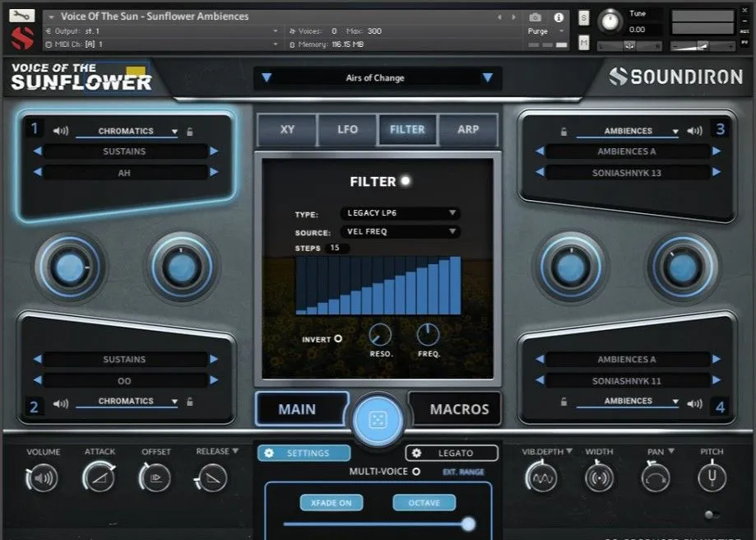Go to next SONIASHNYK 11 sound in layer 4
This screenshot has height=540, width=756.
(717, 380)
